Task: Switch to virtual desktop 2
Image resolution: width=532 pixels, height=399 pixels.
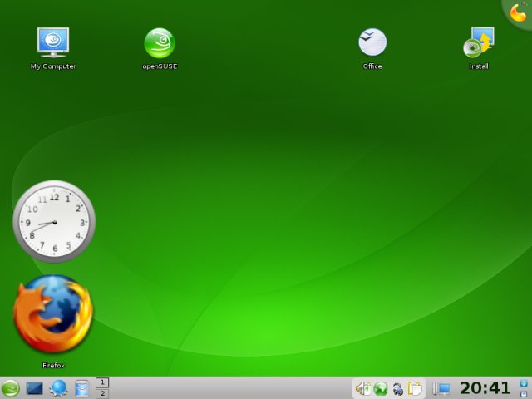Action: click(102, 393)
